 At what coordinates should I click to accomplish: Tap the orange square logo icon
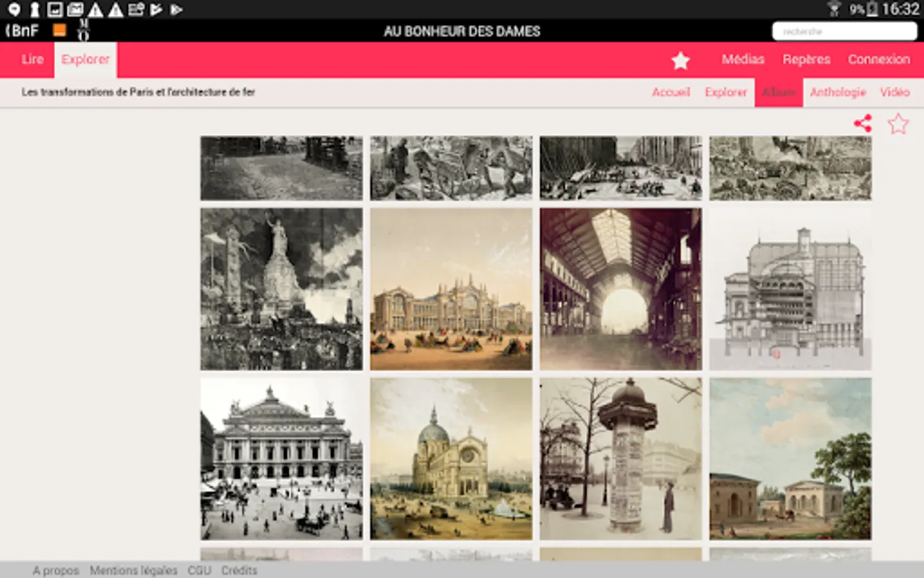tap(60, 30)
